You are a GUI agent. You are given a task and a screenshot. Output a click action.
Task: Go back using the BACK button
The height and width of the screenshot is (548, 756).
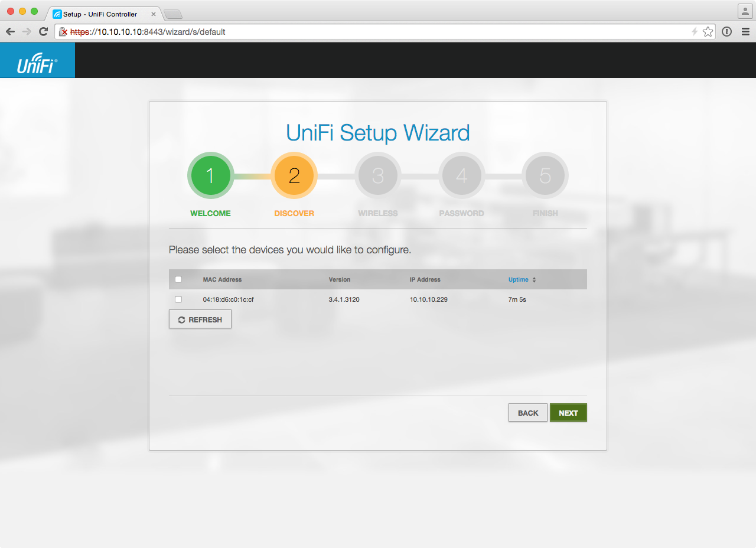click(527, 413)
